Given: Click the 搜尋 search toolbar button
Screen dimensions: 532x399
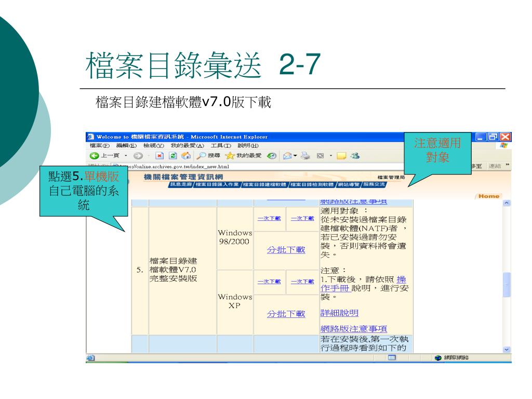Looking at the screenshot, I should point(209,156).
